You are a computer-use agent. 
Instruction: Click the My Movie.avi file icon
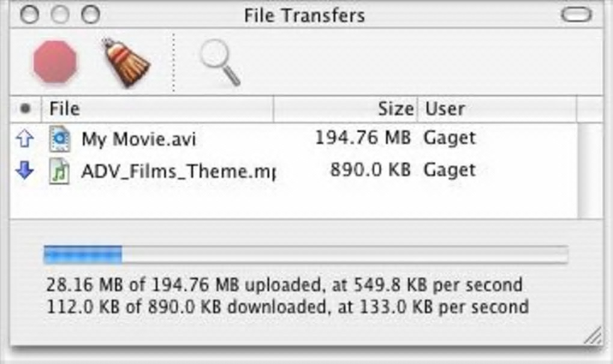coord(59,139)
